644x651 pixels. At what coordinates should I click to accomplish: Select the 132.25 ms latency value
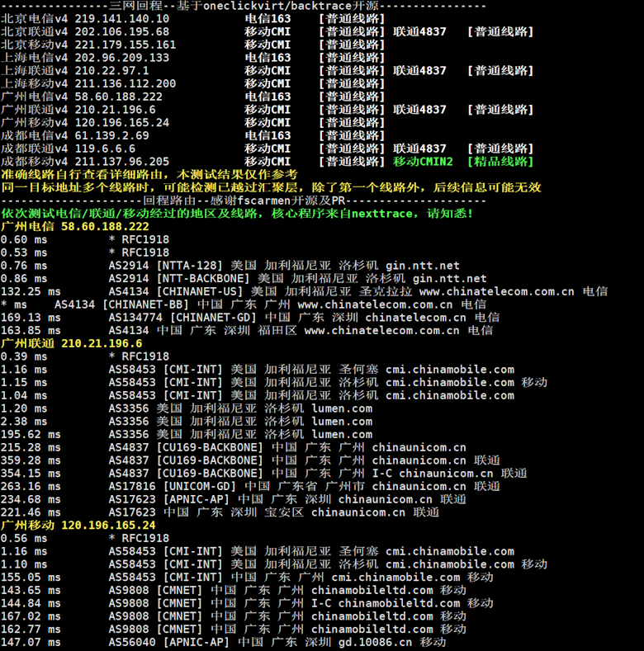click(31, 291)
